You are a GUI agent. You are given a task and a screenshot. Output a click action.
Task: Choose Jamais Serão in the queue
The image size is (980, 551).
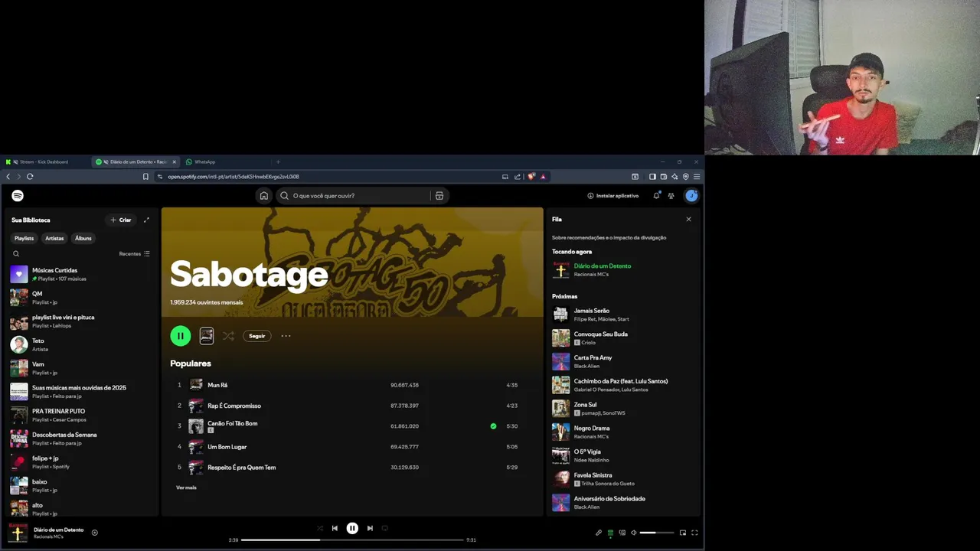coord(625,315)
